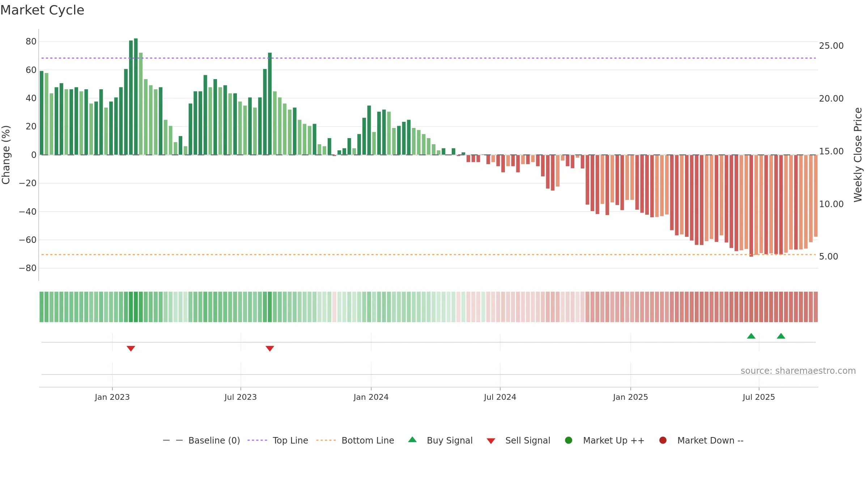Click the 5.00 tick on the price axis
The width and height of the screenshot is (868, 488).
point(829,257)
